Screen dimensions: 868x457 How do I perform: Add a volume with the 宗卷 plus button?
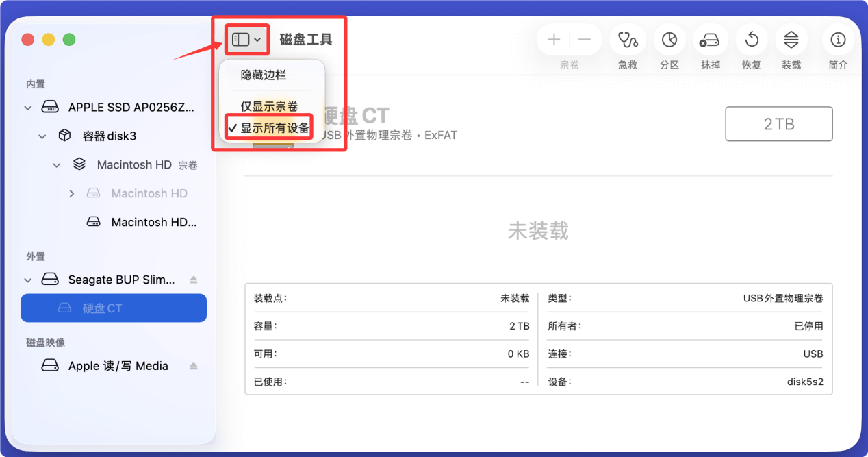(553, 40)
